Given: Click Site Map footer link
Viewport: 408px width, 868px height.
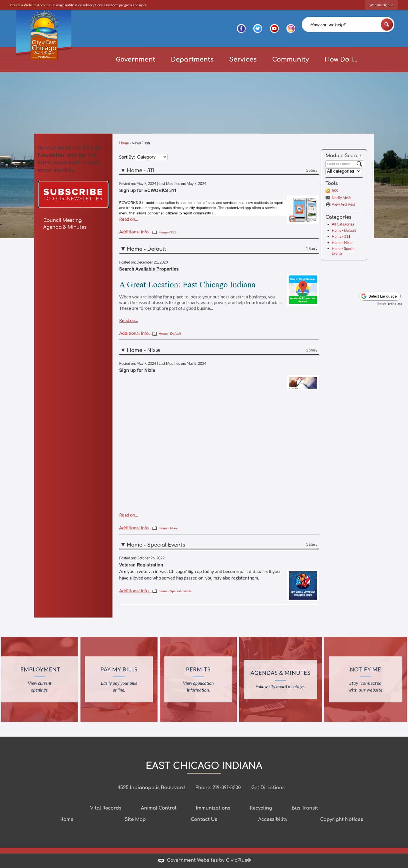Looking at the screenshot, I should tap(135, 819).
